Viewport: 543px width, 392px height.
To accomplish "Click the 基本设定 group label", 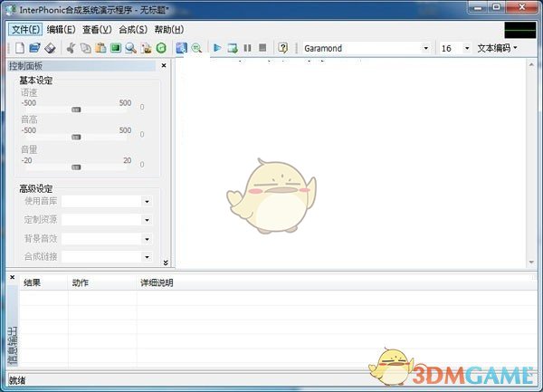I will pos(36,81).
